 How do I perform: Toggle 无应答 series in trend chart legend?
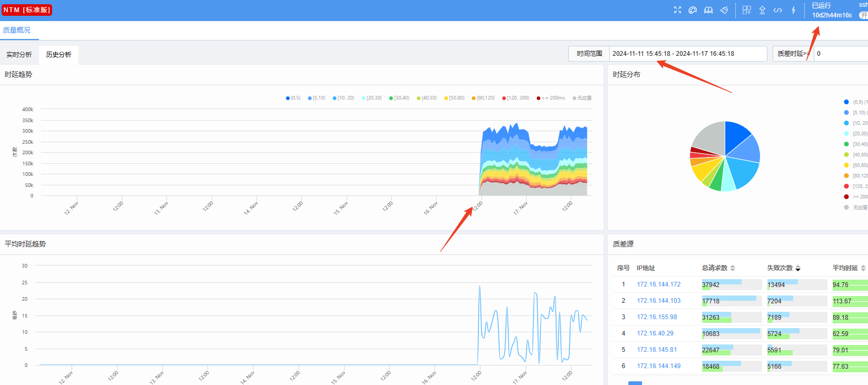click(582, 98)
